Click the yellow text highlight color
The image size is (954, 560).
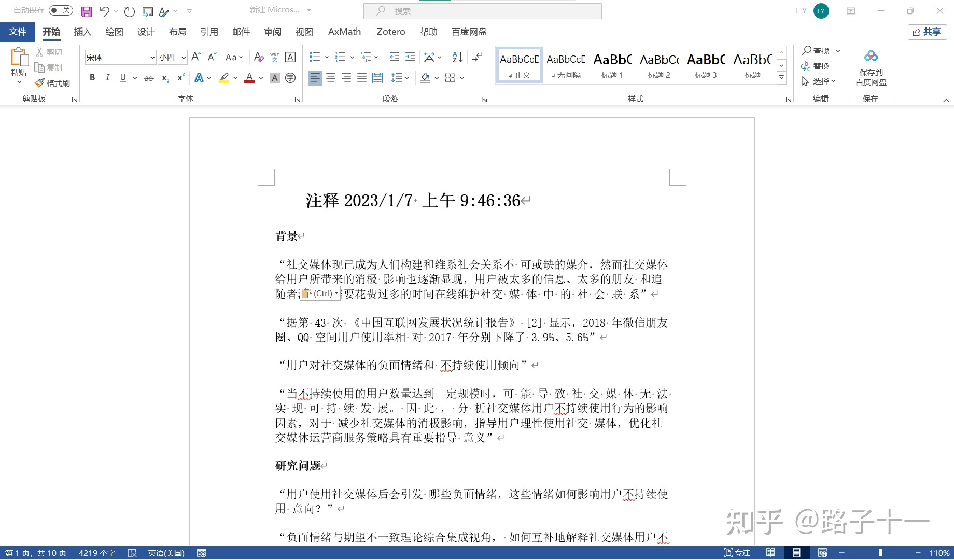[224, 78]
